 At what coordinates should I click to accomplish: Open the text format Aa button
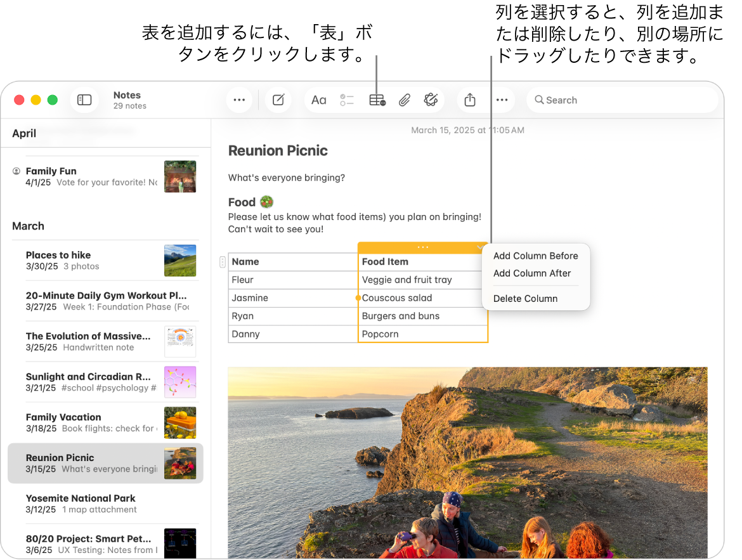click(318, 100)
